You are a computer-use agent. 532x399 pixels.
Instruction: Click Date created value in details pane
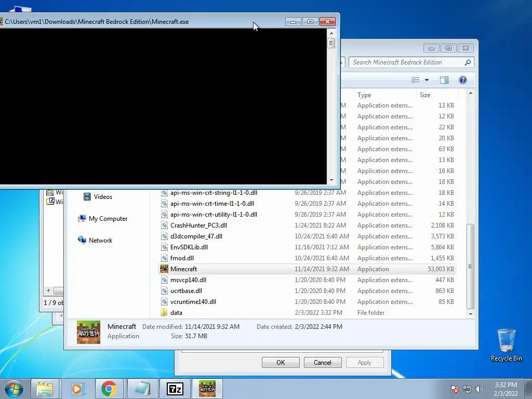click(318, 327)
